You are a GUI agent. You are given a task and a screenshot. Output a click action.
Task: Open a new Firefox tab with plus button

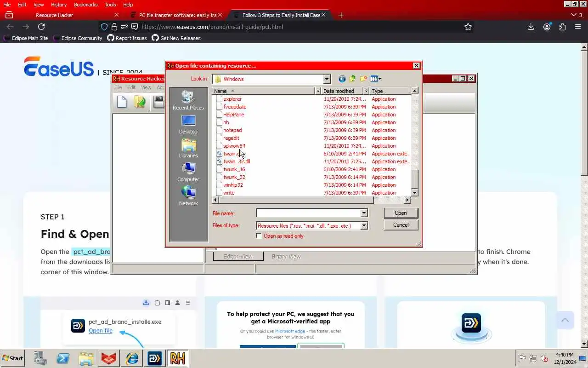click(341, 15)
